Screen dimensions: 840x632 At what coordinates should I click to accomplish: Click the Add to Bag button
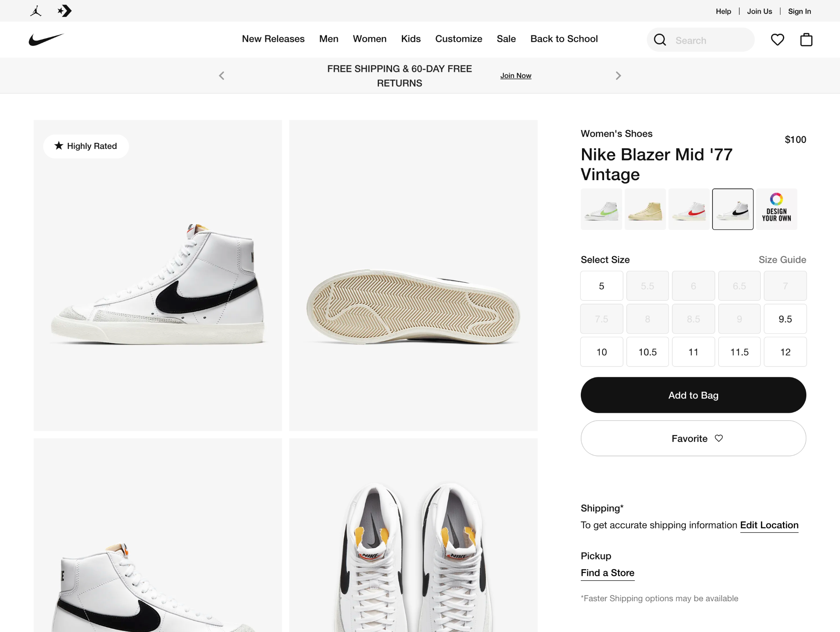693,395
